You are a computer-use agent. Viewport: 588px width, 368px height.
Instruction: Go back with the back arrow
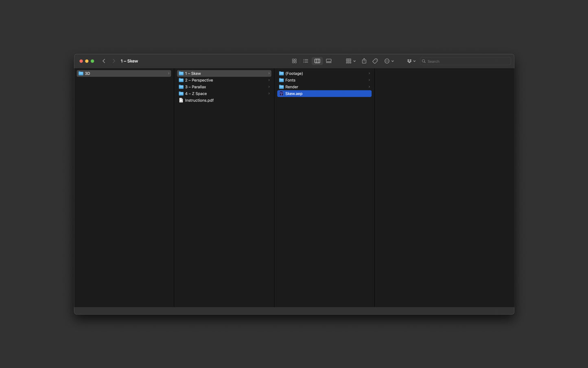coord(104,61)
